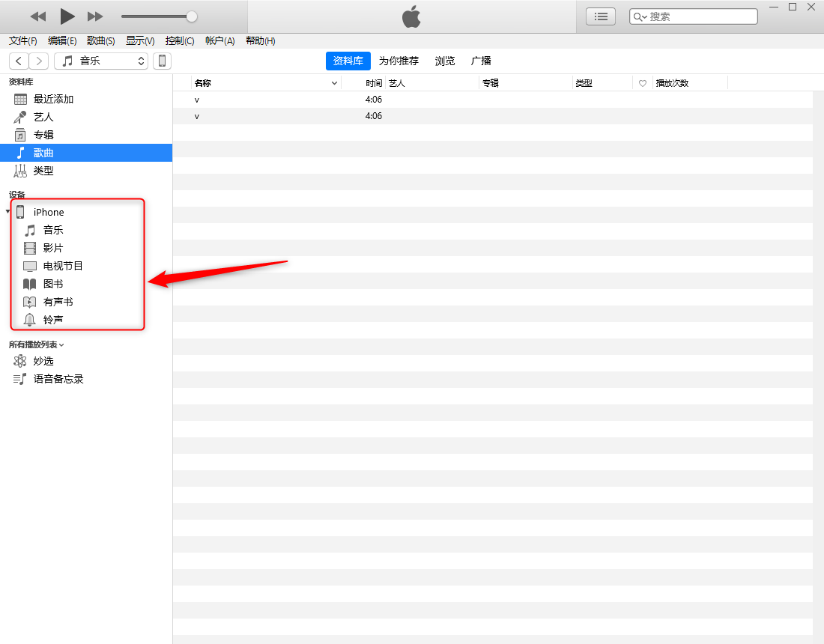The image size is (824, 644).
Task: Click the 资料库 sidebar section header
Action: pos(21,82)
